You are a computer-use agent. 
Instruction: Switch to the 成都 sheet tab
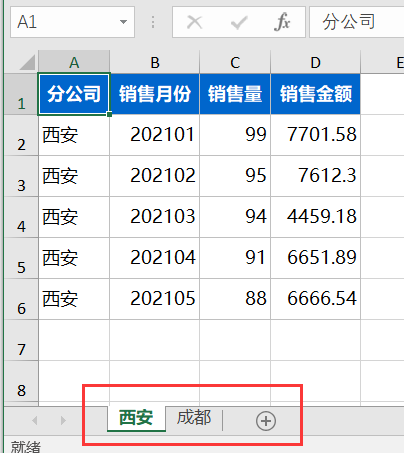pyautogui.click(x=194, y=418)
